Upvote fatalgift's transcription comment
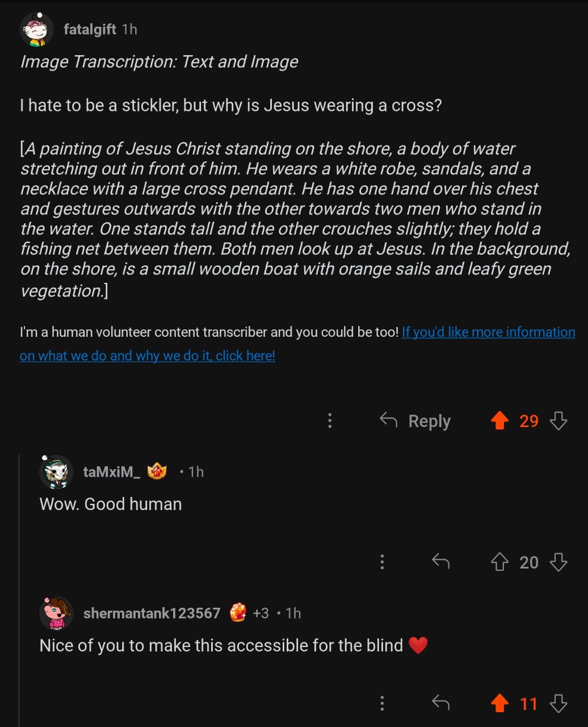The image size is (588, 727). coord(499,421)
